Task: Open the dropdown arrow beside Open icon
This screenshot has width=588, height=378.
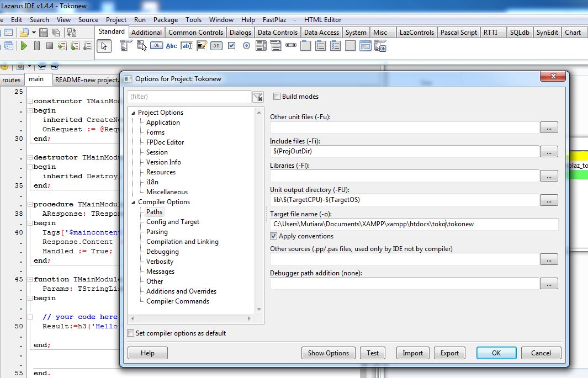Action: click(x=34, y=33)
